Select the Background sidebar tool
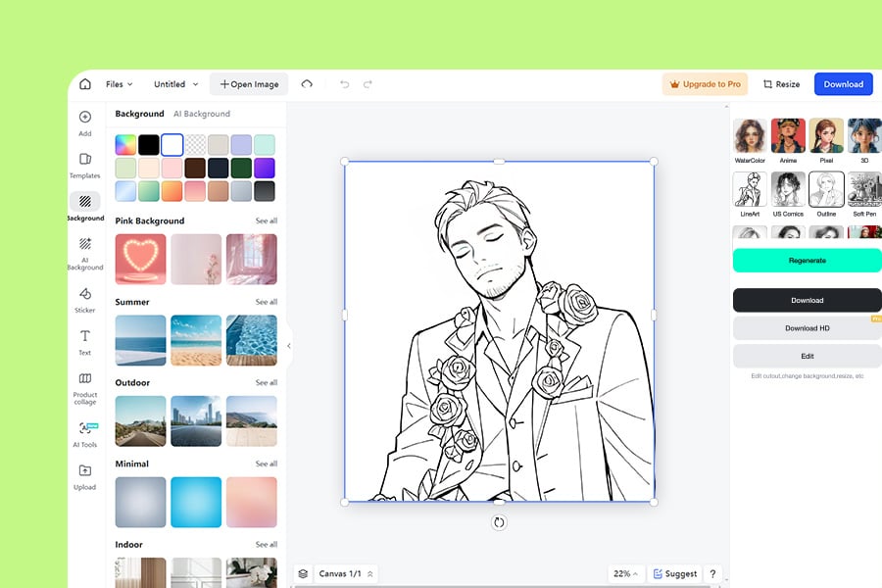This screenshot has height=588, width=882. coord(85,207)
